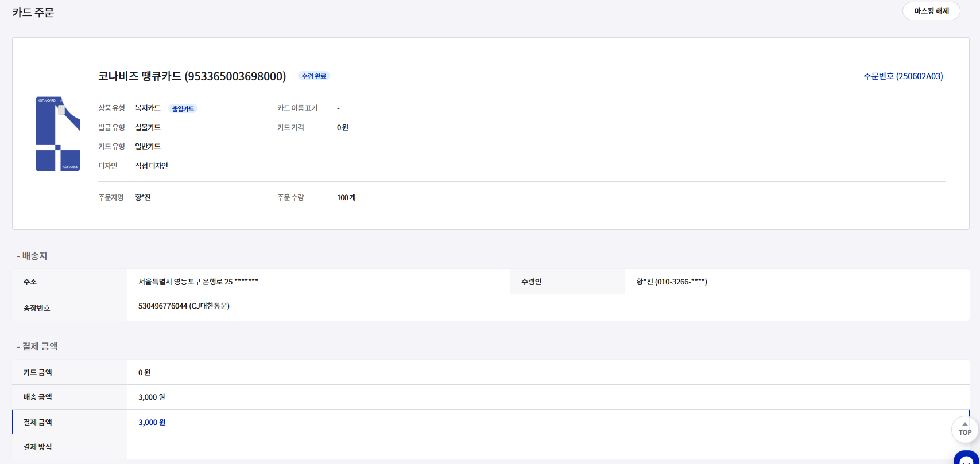Click the blue 3,000 원 payment total
Screen dimensions: 980x464
click(x=152, y=422)
